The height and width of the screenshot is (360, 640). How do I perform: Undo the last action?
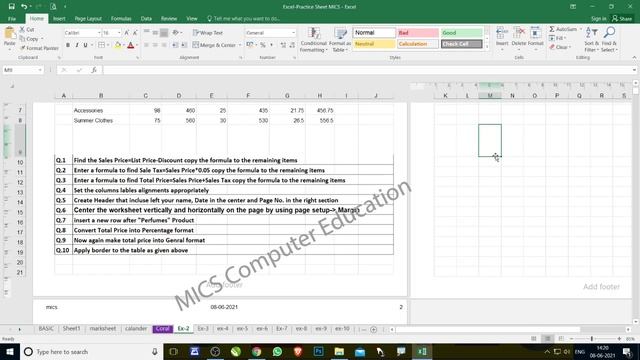[24, 7]
